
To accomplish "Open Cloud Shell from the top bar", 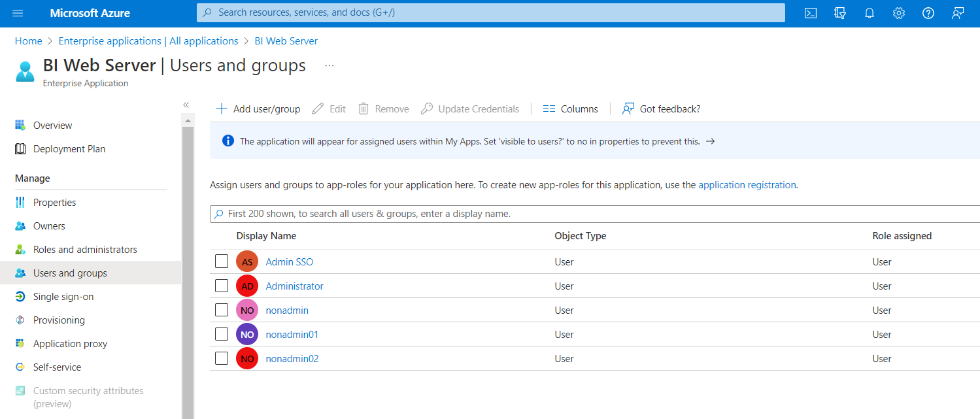I will 811,13.
